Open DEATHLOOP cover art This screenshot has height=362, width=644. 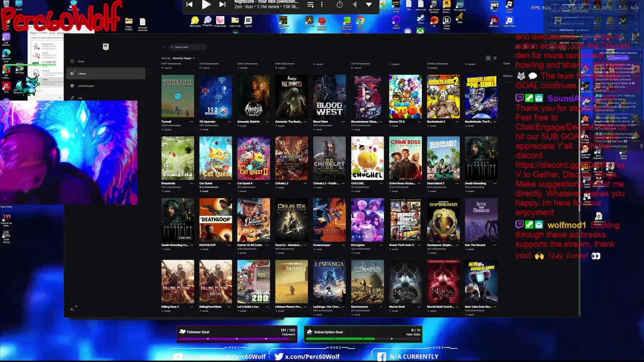[x=215, y=220]
